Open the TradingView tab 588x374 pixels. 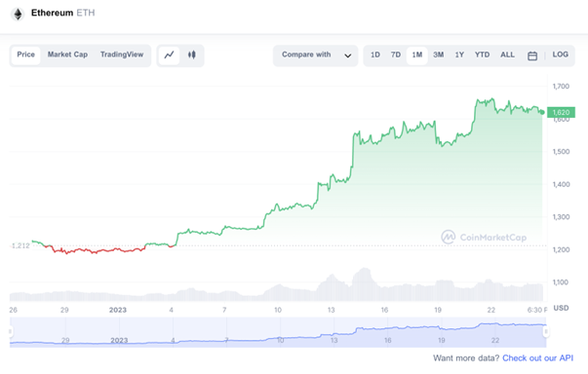[122, 55]
